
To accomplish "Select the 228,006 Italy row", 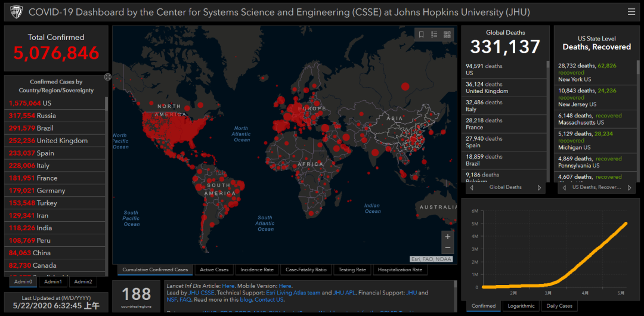I will coord(55,166).
